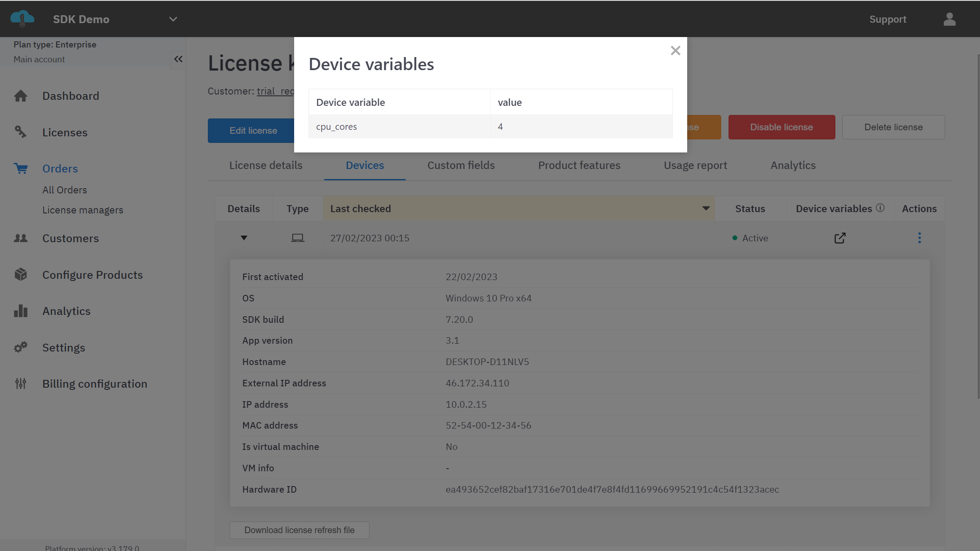Open the user profile icon
The height and width of the screenshot is (551, 980).
click(949, 19)
